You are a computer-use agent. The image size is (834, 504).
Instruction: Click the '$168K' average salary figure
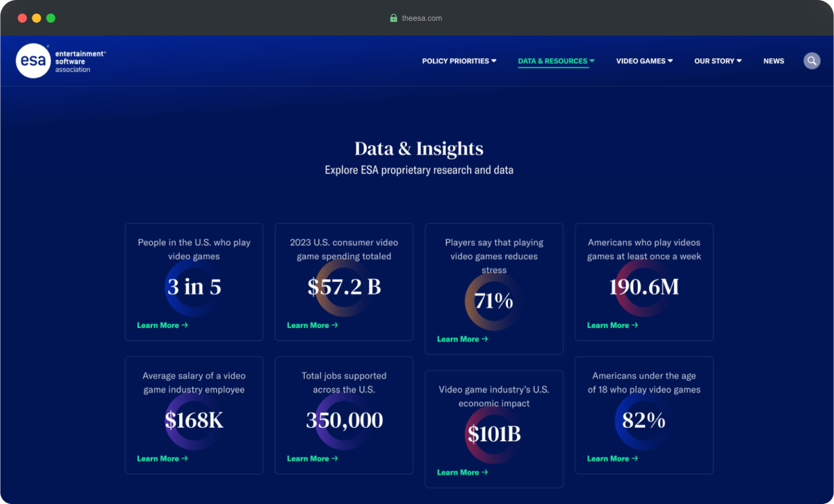194,421
